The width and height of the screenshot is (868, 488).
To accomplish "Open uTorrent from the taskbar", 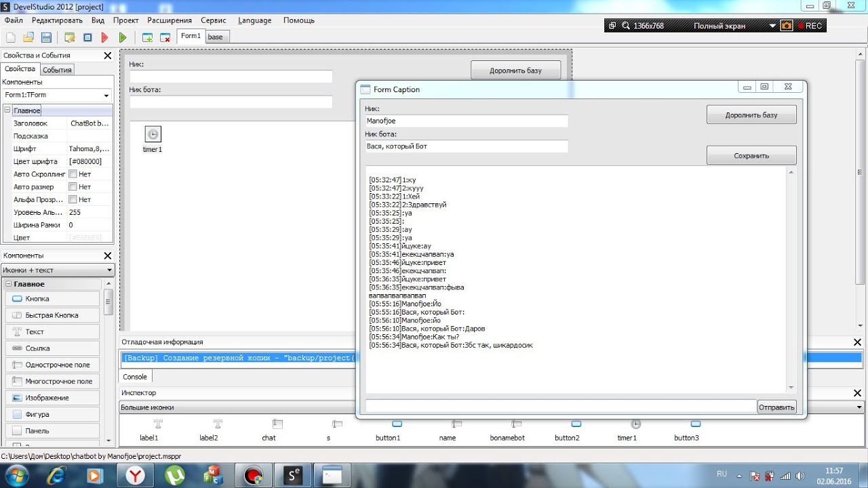I will point(174,476).
